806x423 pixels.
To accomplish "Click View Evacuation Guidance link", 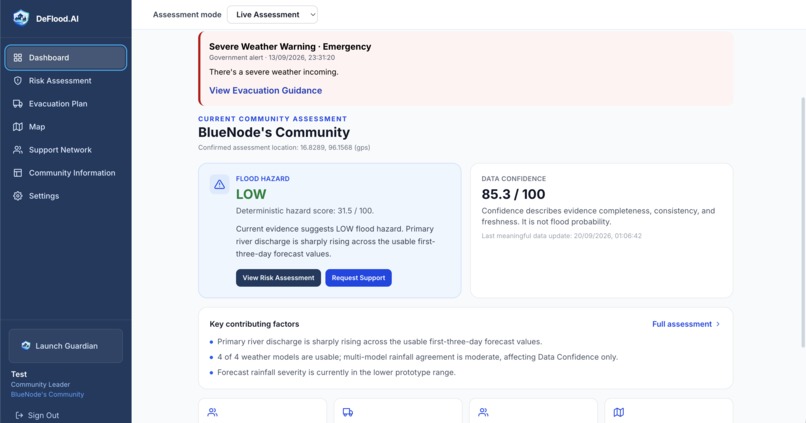I will point(265,90).
